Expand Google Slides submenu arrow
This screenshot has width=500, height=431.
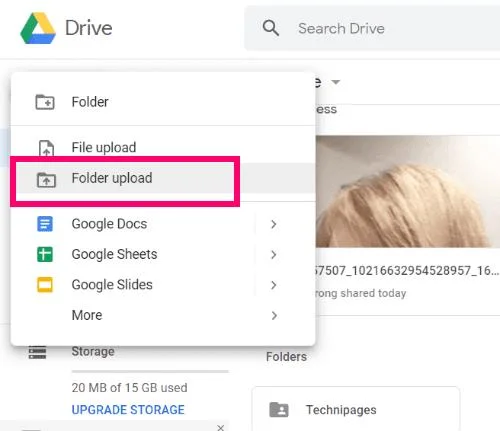[x=274, y=285]
